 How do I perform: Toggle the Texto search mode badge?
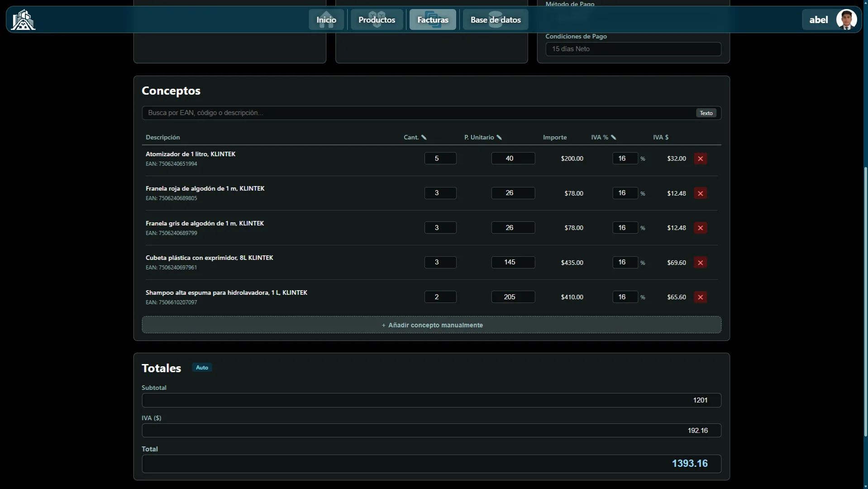(706, 113)
